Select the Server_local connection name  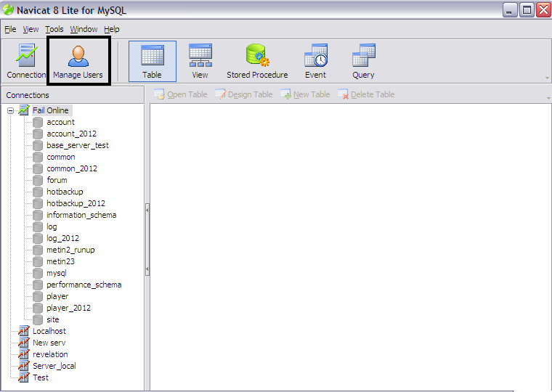coord(54,366)
